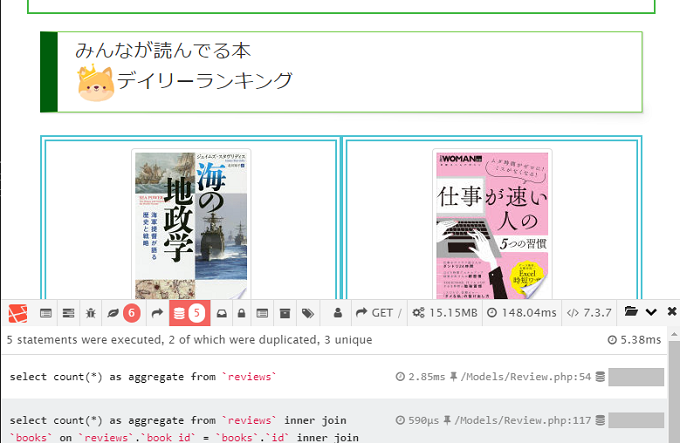Click the crowned dog ranking icon
This screenshot has height=443, width=680.
click(x=96, y=82)
